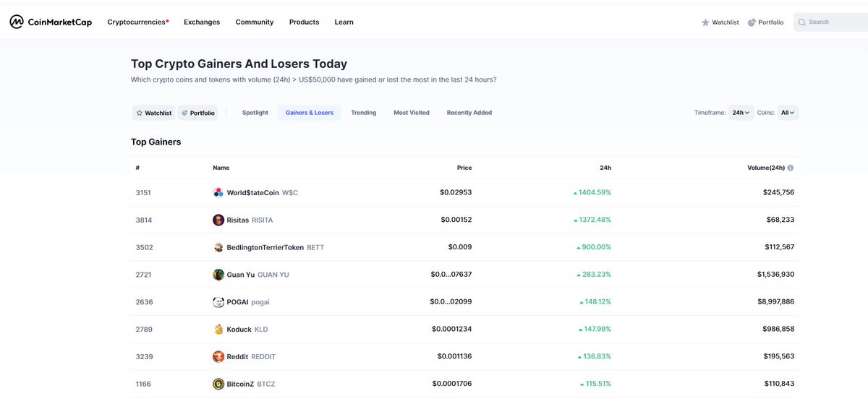Viewport: 868px width, 404px height.
Task: Click the BedlingtonTerrierToken coin icon
Action: pos(218,247)
